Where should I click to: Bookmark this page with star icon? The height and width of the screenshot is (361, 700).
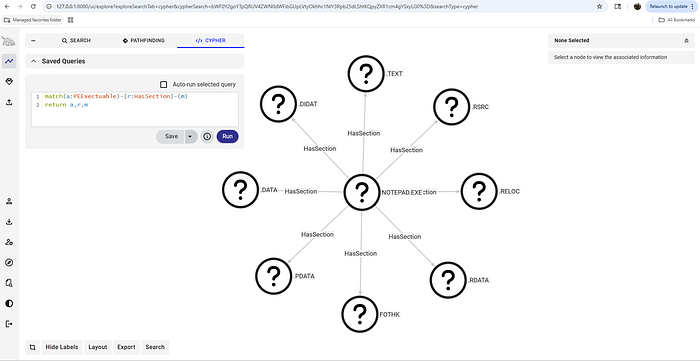pyautogui.click(x=599, y=7)
